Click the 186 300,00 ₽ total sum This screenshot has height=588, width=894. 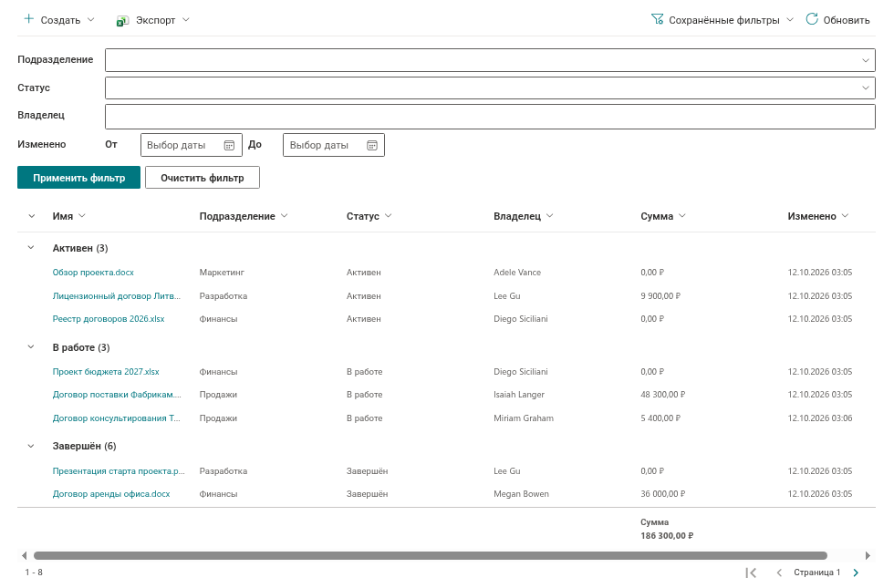667,536
